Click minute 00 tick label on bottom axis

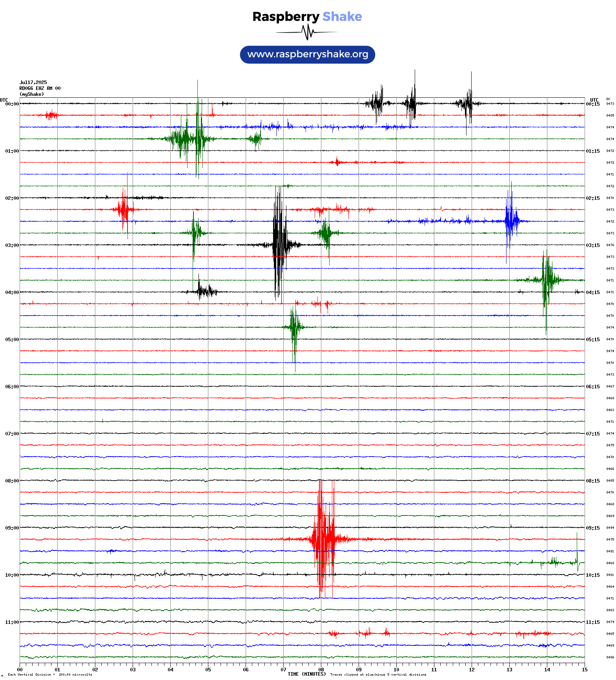point(20,670)
